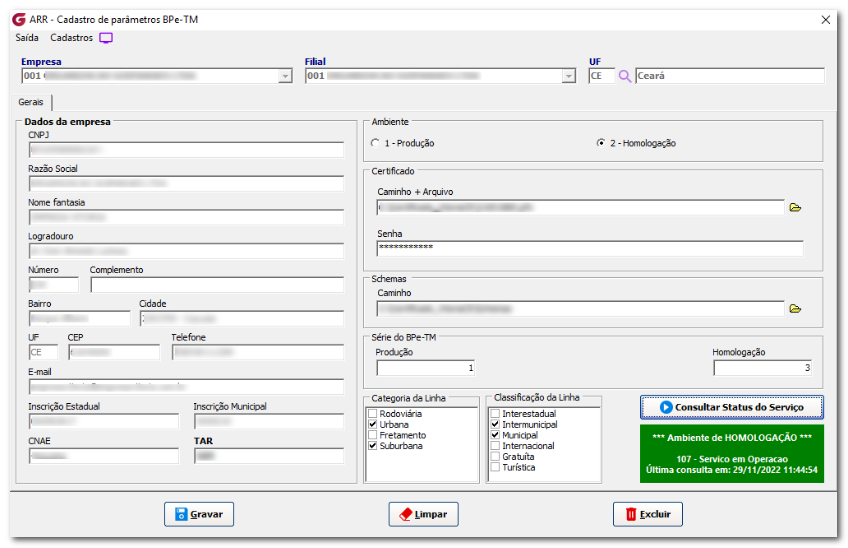Click the Nome fantasia field

pyautogui.click(x=187, y=217)
